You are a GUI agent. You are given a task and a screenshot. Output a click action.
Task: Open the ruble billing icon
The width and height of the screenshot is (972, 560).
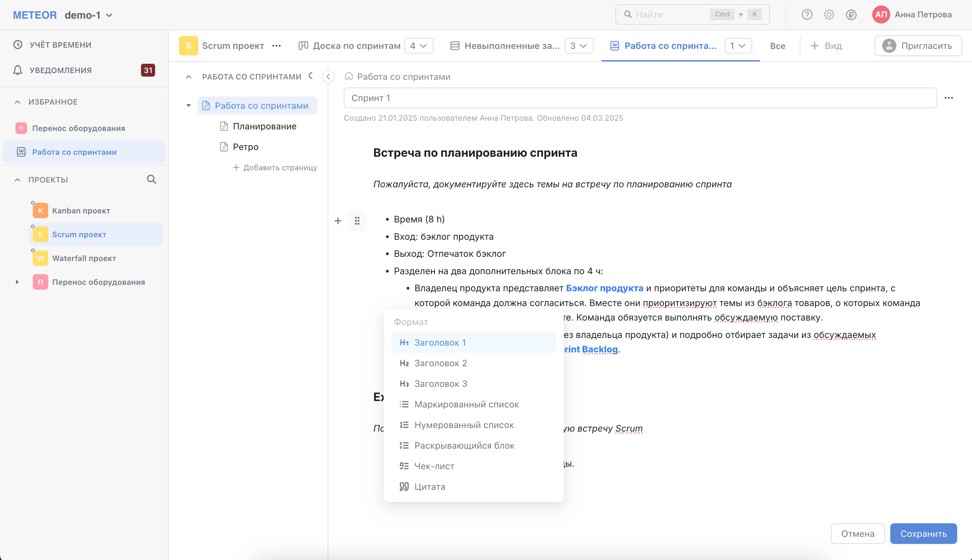click(x=851, y=14)
